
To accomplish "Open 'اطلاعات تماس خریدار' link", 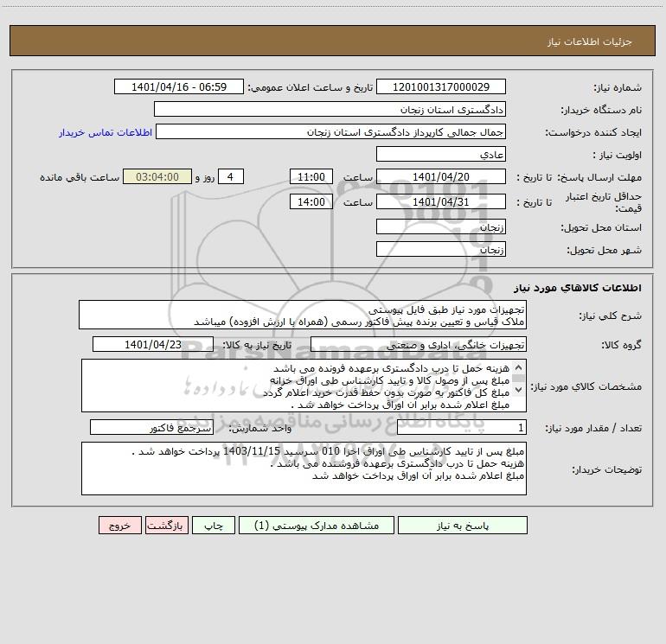I will [106, 132].
